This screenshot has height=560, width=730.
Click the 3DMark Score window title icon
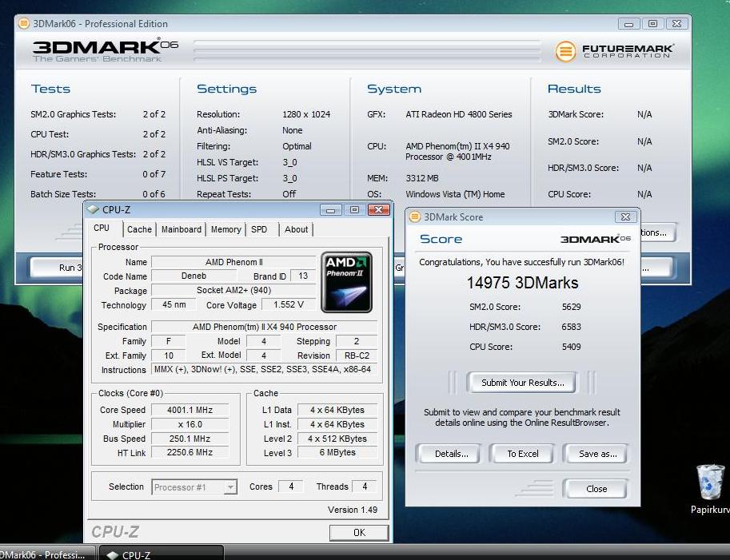tap(414, 216)
